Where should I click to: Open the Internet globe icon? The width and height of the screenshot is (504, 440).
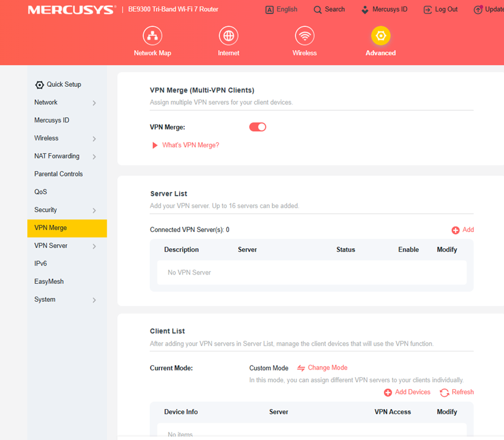229,36
